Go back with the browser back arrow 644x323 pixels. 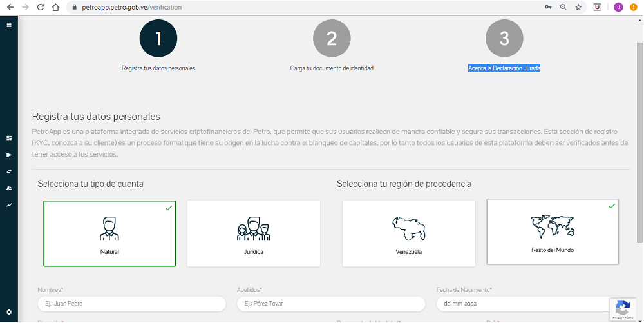(x=10, y=7)
